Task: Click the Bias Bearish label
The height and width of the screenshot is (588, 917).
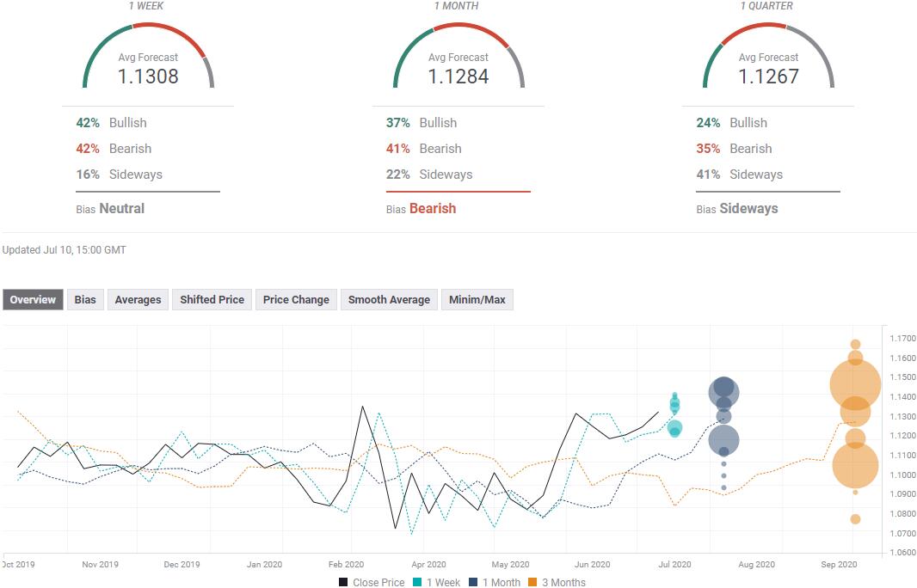Action: click(421, 209)
